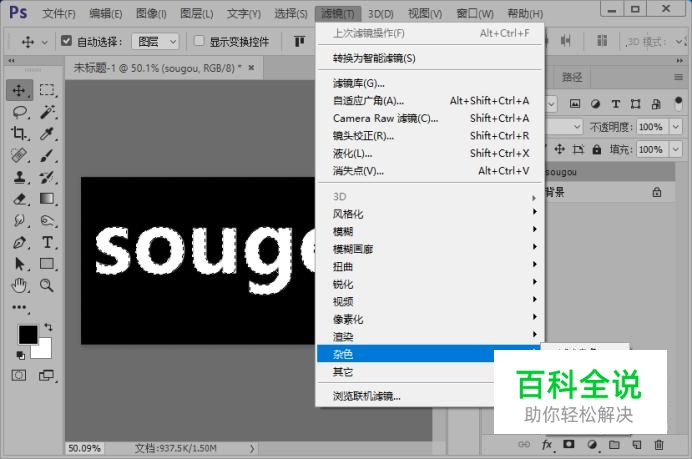The height and width of the screenshot is (459, 692).
Task: Toggle layer filtering on/off switch
Action: [679, 104]
